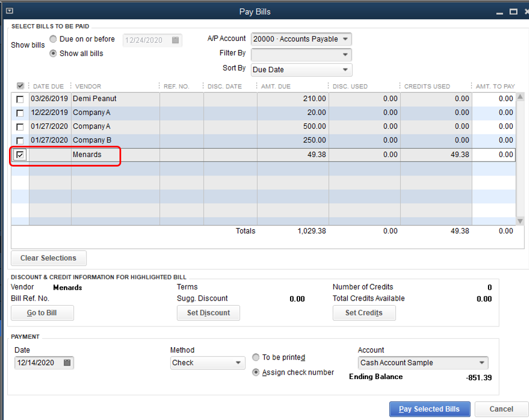Click the Menards Amt. To Pay cell
Image resolution: width=529 pixels, height=420 pixels.
coord(494,155)
